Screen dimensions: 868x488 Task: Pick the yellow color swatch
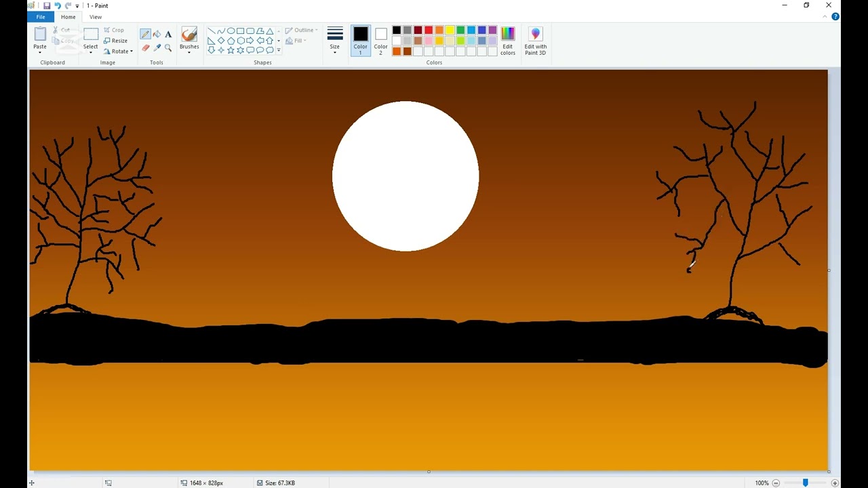point(450,30)
